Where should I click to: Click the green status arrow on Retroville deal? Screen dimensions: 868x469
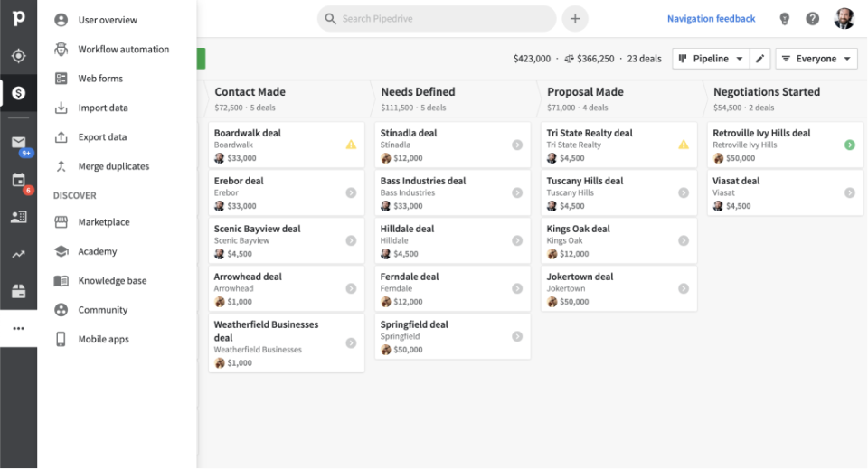click(849, 145)
